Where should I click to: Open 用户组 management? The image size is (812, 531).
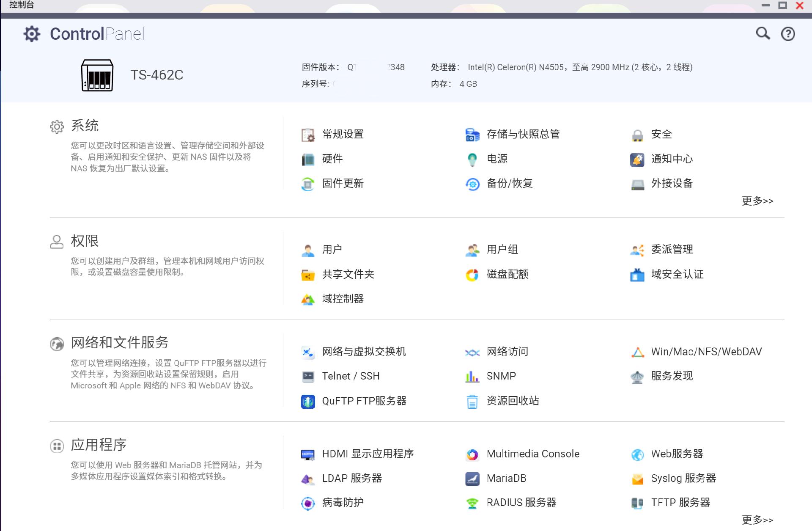click(x=502, y=250)
